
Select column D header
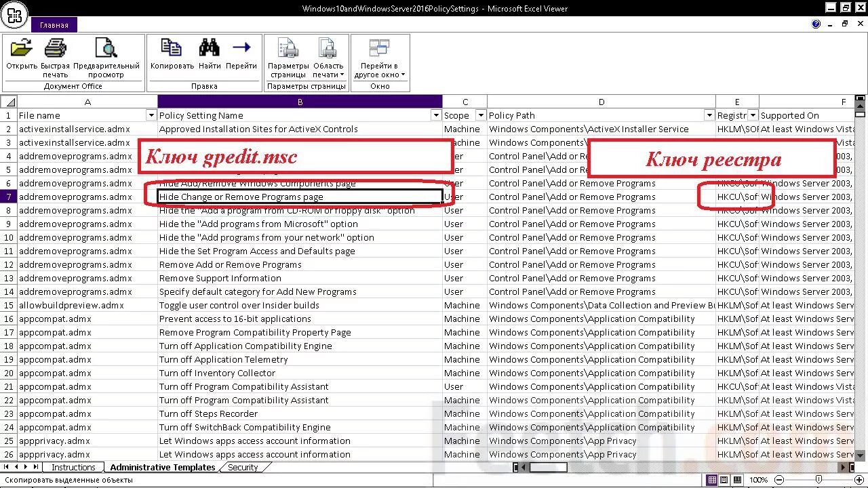601,102
